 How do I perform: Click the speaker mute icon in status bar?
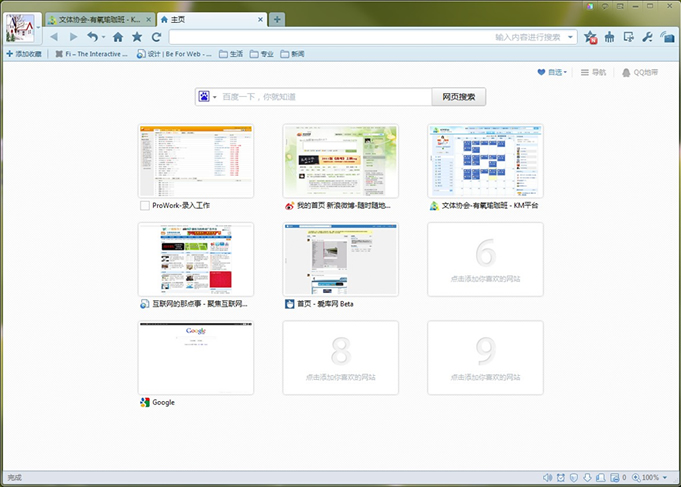(547, 477)
